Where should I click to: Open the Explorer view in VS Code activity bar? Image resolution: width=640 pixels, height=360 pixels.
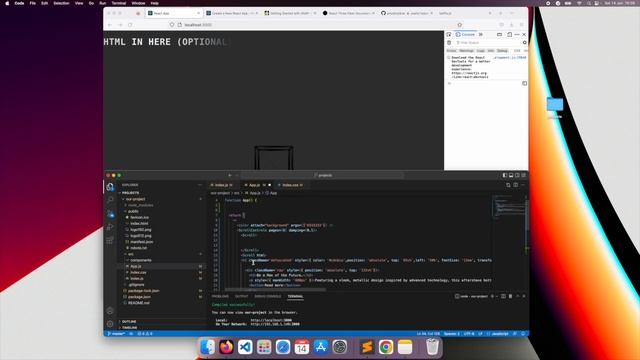(110, 187)
